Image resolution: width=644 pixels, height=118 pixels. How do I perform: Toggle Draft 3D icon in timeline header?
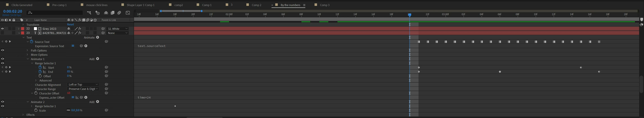pyautogui.click(x=98, y=12)
